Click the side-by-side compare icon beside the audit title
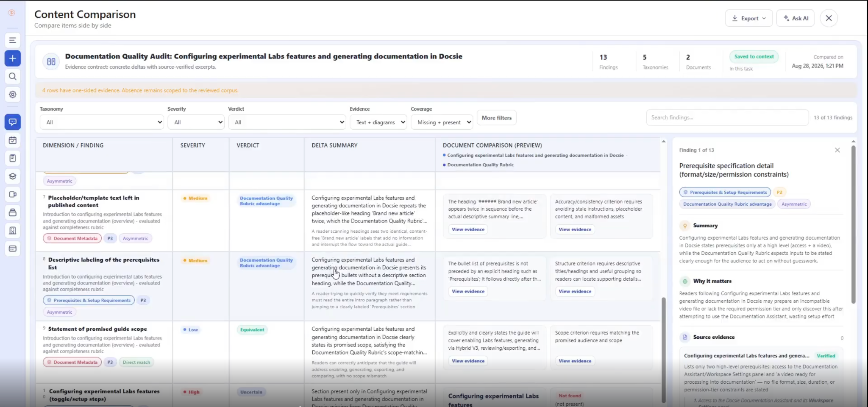This screenshot has width=868, height=407. (51, 61)
